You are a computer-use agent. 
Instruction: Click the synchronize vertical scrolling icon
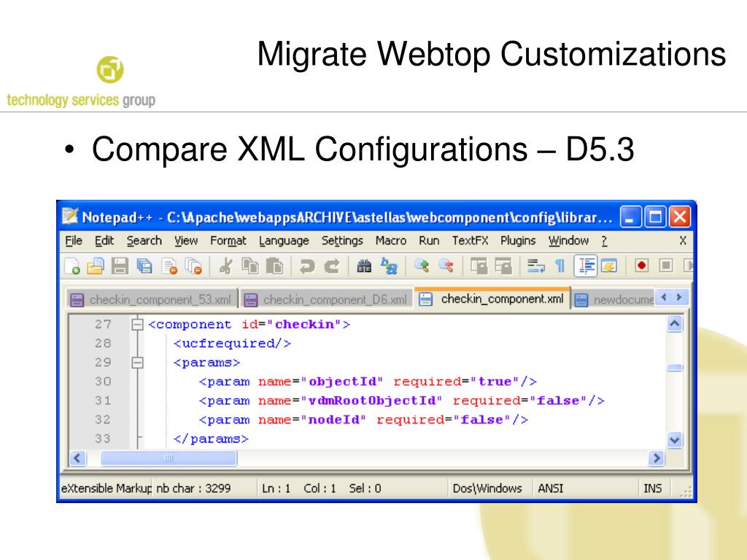(x=479, y=265)
